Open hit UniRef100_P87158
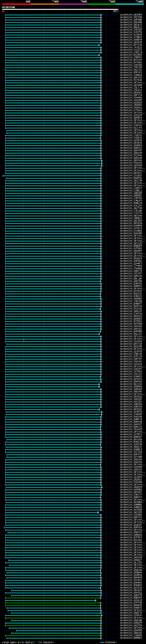 pos(131,17)
